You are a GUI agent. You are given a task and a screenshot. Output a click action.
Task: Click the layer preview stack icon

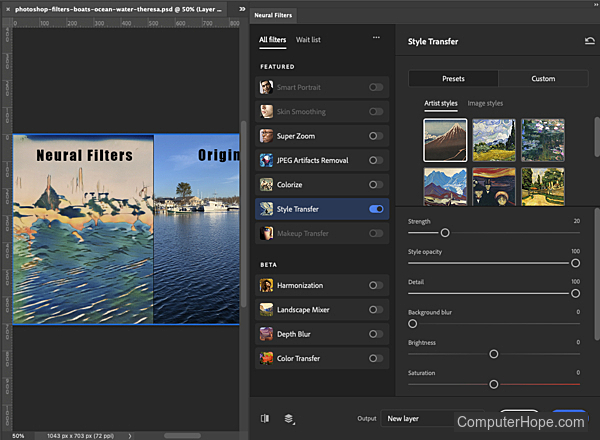[x=289, y=419]
